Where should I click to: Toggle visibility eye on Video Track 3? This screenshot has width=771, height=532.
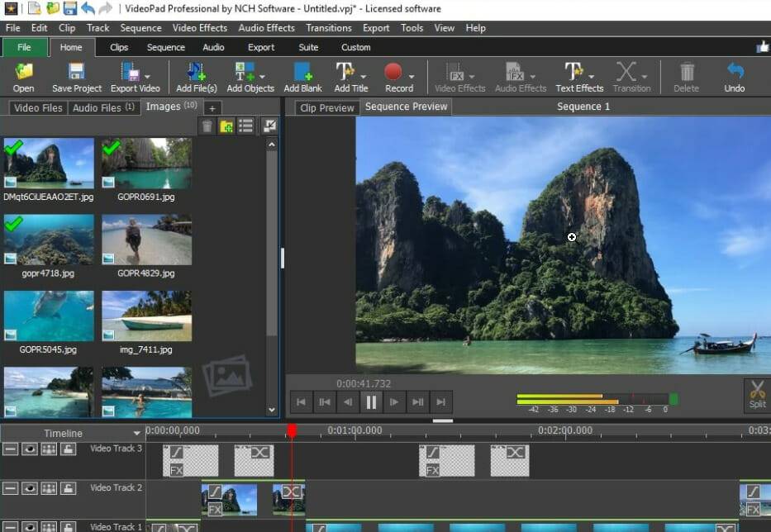pyautogui.click(x=31, y=449)
